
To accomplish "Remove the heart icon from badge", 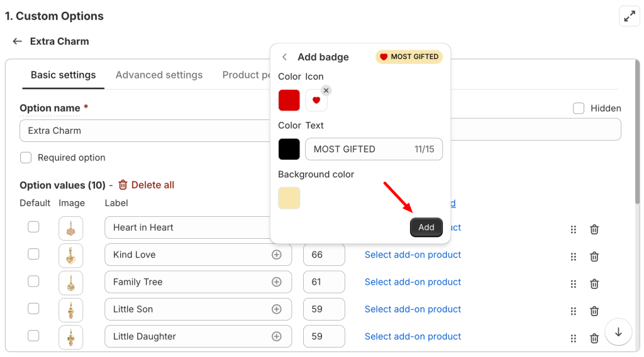I will (326, 91).
